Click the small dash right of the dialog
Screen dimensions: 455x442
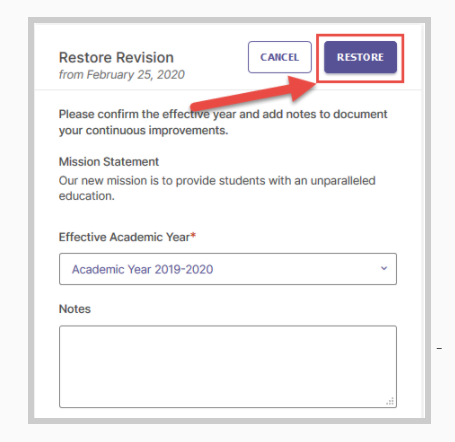click(439, 348)
